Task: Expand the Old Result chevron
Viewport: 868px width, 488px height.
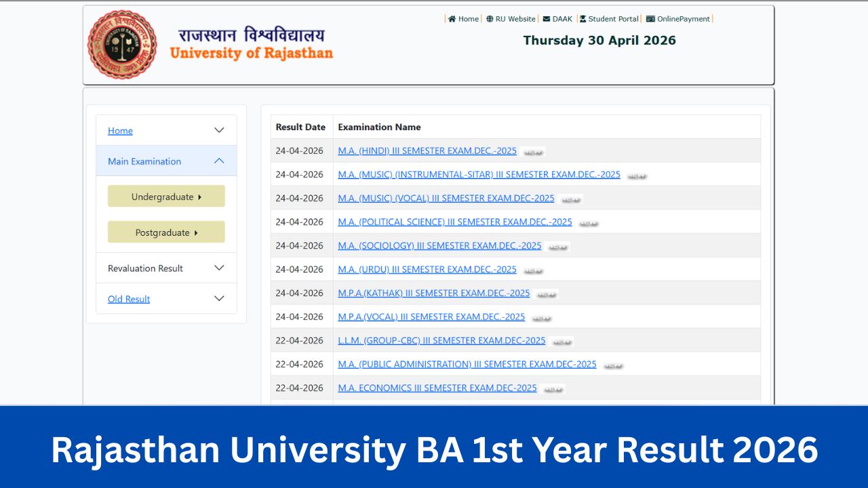Action: (219, 298)
